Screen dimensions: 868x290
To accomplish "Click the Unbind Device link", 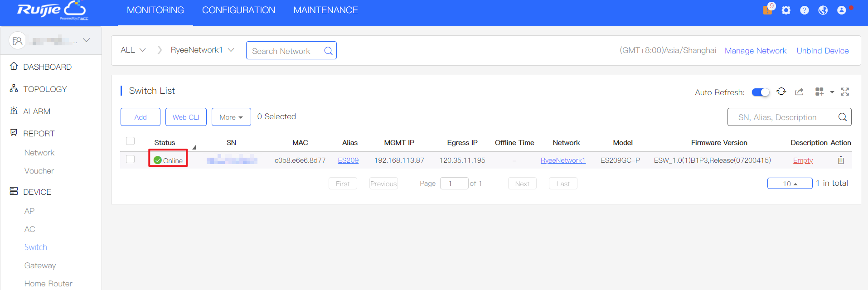I will point(823,51).
